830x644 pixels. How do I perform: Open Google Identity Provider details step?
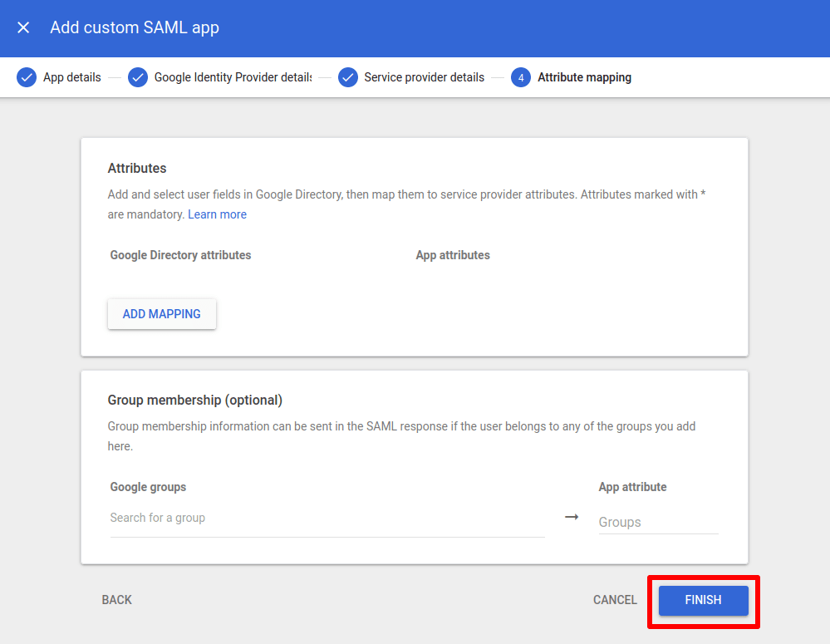coord(233,77)
